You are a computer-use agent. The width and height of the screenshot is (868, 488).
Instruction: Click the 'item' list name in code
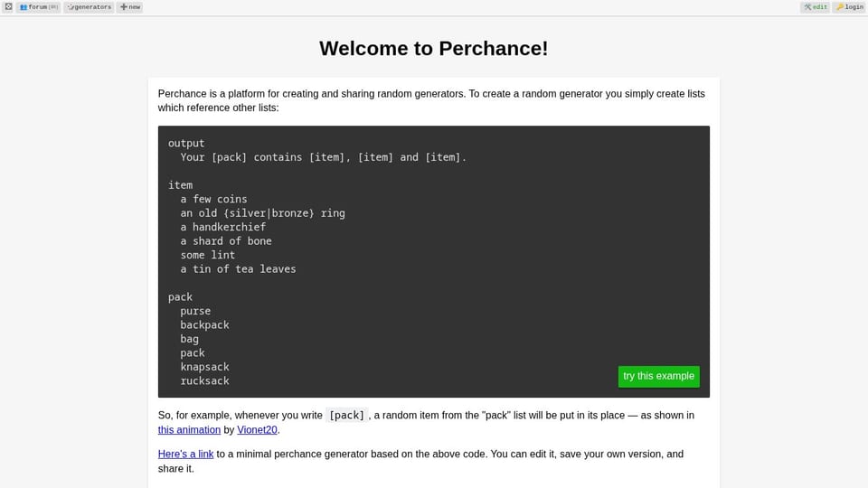[x=181, y=185]
